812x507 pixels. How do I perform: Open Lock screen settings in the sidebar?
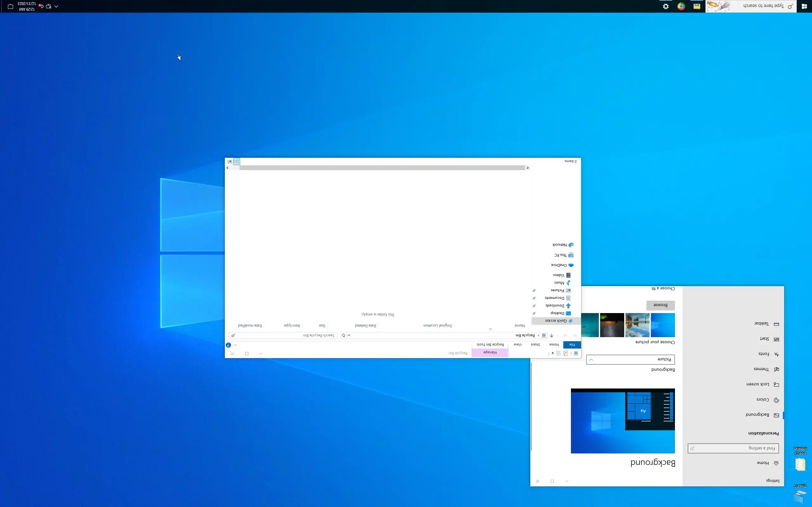click(758, 384)
